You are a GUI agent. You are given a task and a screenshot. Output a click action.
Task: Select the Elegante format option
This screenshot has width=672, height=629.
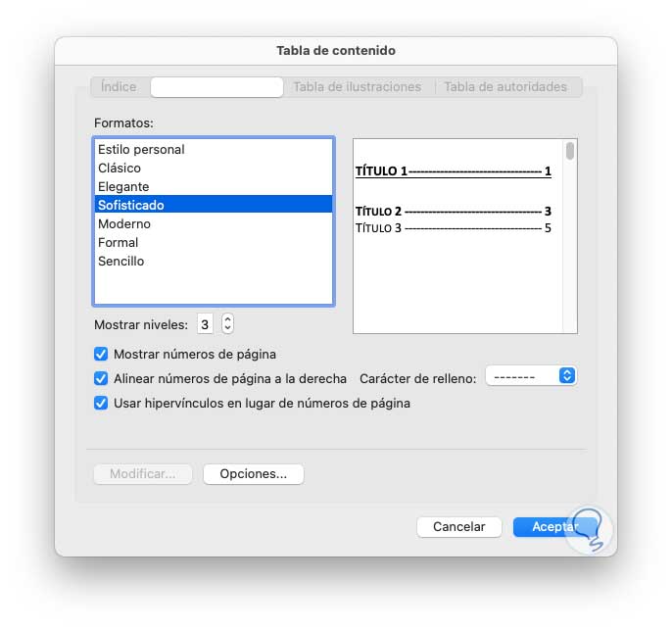pyautogui.click(x=123, y=187)
